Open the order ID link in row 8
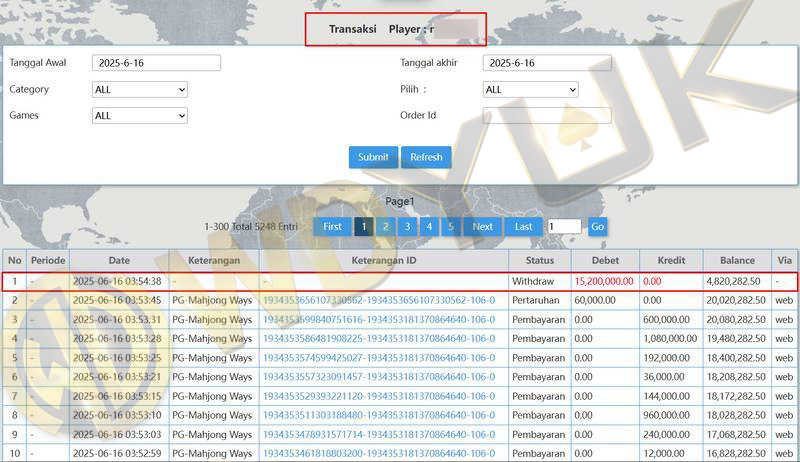The height and width of the screenshot is (462, 800). (379, 415)
